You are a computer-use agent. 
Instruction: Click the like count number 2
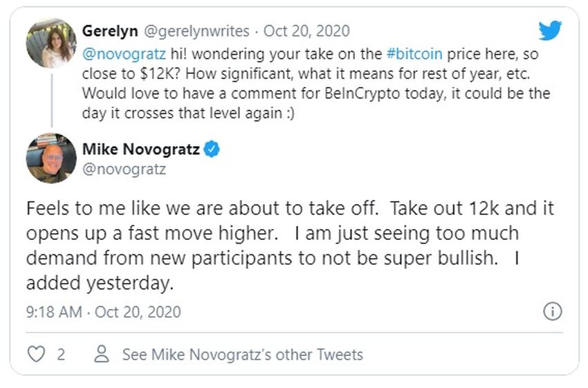pyautogui.click(x=61, y=355)
